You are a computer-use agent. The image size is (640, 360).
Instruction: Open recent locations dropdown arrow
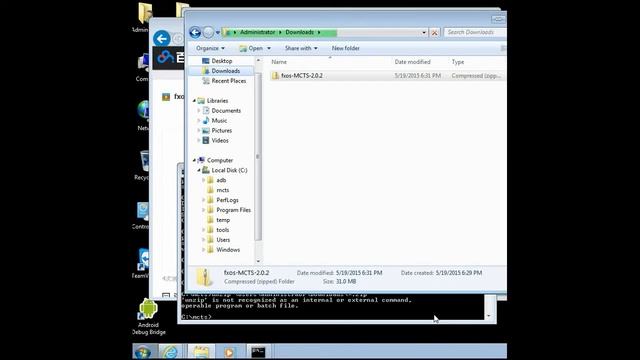(218, 33)
